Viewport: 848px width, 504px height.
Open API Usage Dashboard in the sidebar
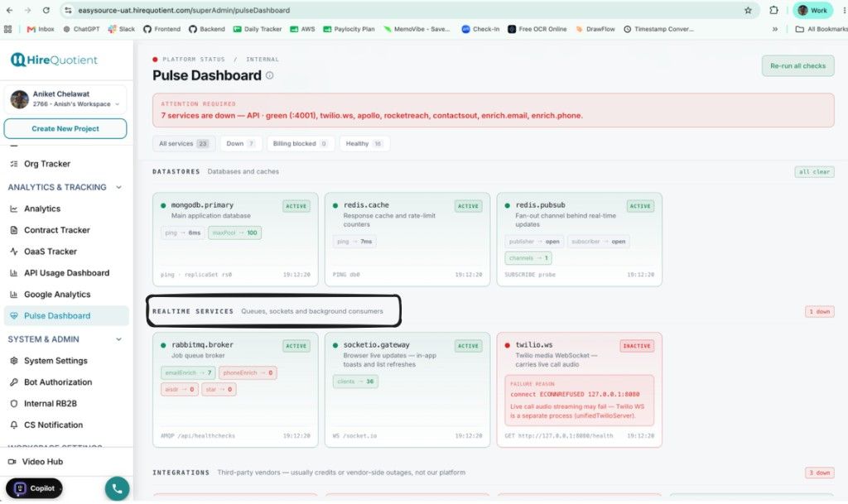click(x=66, y=273)
